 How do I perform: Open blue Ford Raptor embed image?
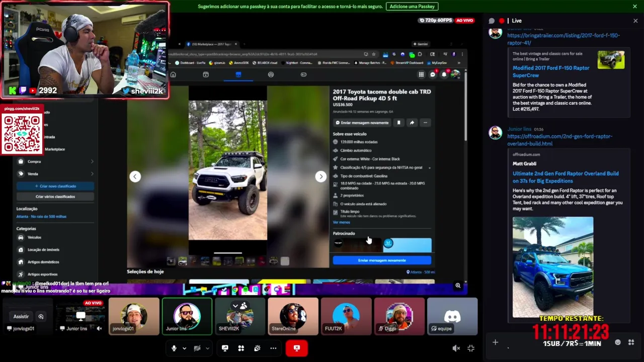[553, 267]
